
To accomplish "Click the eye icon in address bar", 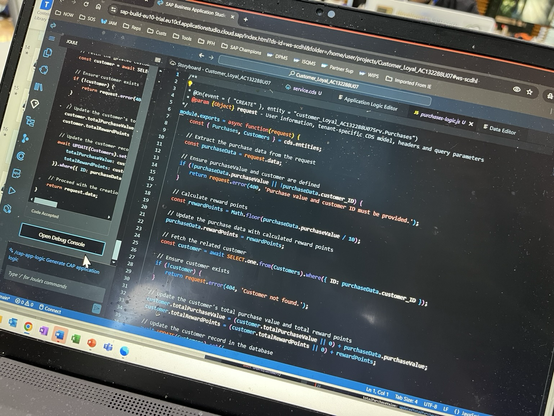I will [x=517, y=89].
